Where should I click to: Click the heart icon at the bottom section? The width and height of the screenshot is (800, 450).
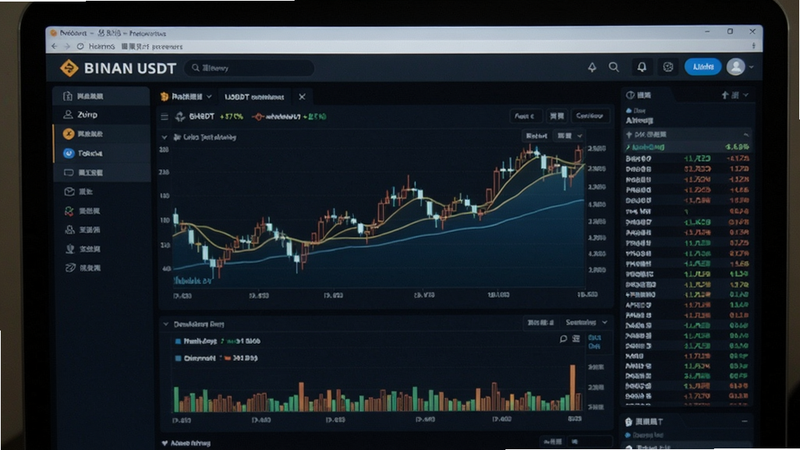pyautogui.click(x=165, y=443)
